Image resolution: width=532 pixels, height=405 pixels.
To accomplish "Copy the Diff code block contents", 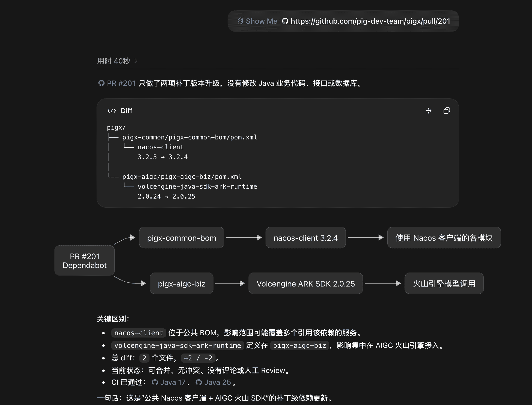I will (447, 111).
